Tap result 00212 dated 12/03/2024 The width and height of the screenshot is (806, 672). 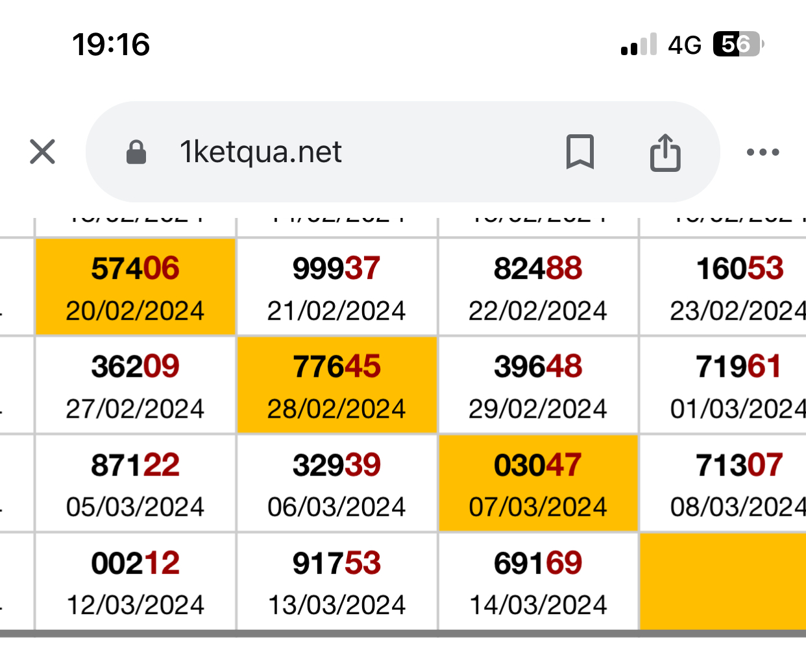click(x=135, y=581)
